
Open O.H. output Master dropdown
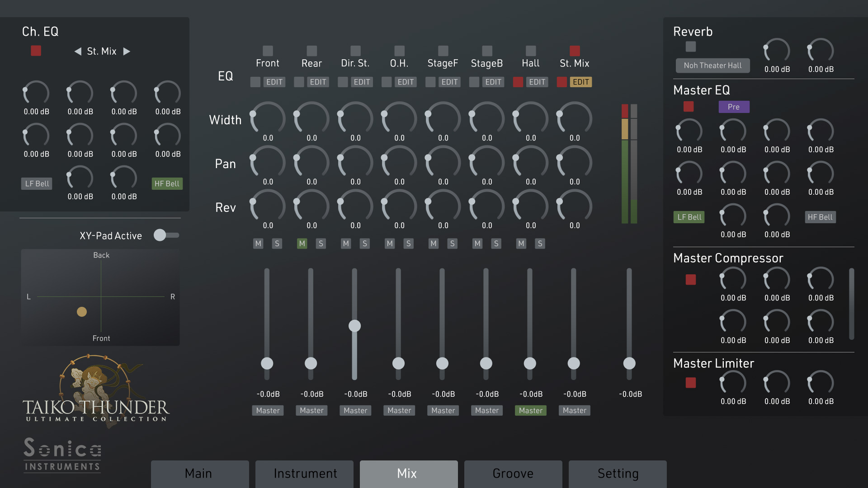point(399,410)
